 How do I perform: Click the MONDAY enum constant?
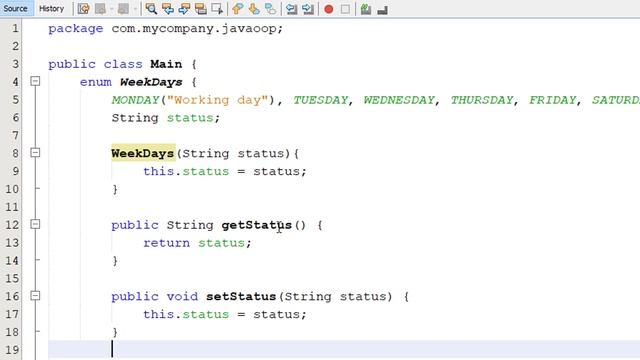tap(135, 100)
